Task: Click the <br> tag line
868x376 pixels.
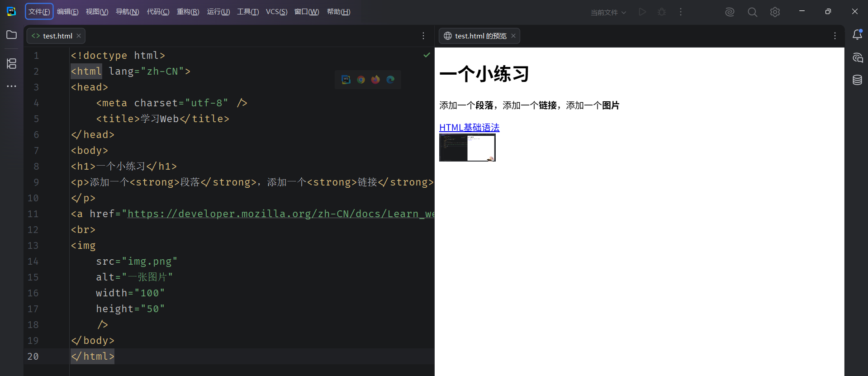Action: [x=83, y=230]
